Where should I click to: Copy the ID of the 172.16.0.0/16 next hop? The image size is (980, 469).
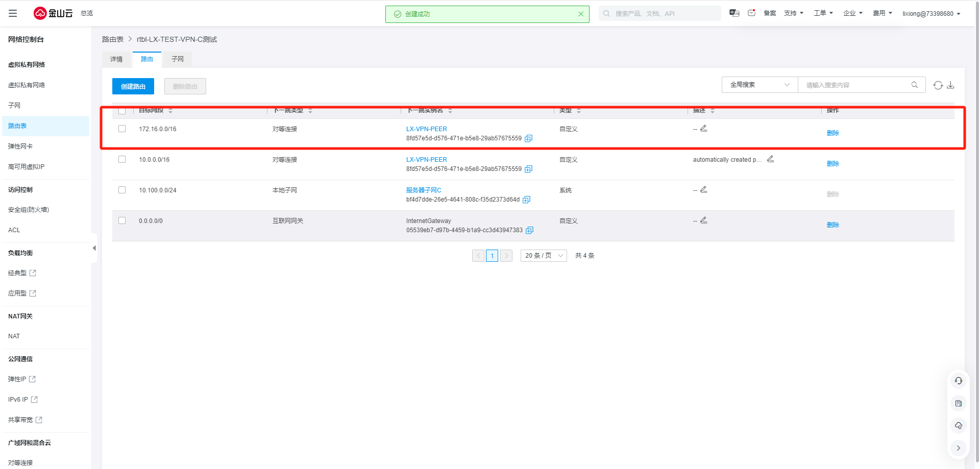(x=529, y=138)
